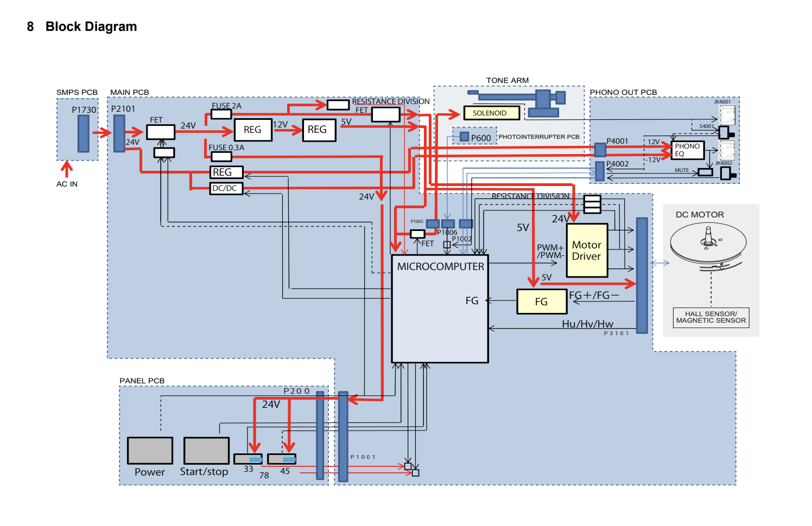The image size is (812, 526).
Task: Select the REG block below FUSE 0.3A
Action: (226, 172)
